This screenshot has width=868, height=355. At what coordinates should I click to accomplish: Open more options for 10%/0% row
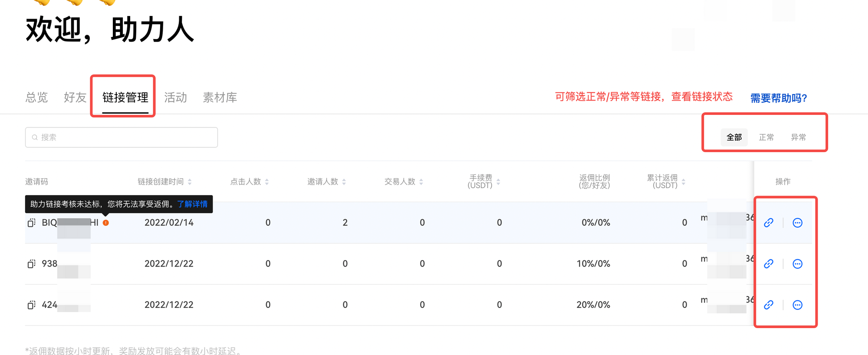(x=798, y=264)
